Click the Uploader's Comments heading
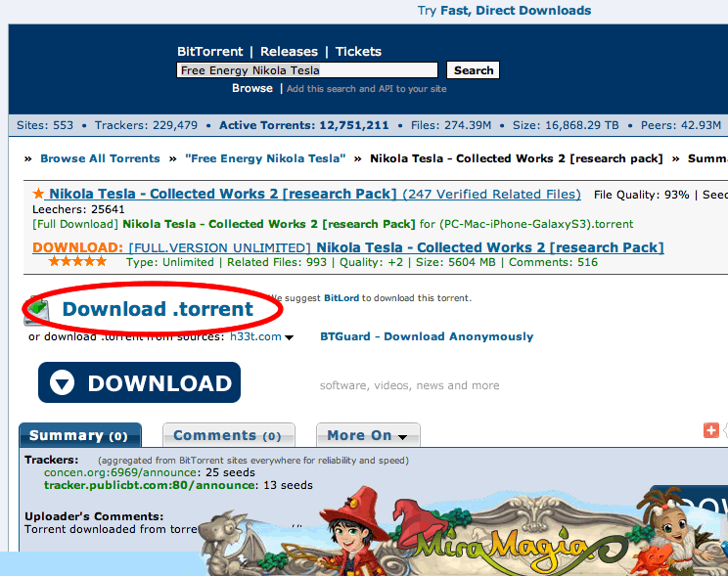 point(94,516)
